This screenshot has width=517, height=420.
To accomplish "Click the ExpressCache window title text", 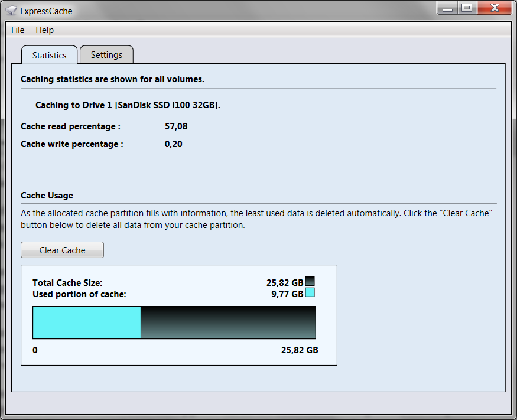I will coord(46,11).
